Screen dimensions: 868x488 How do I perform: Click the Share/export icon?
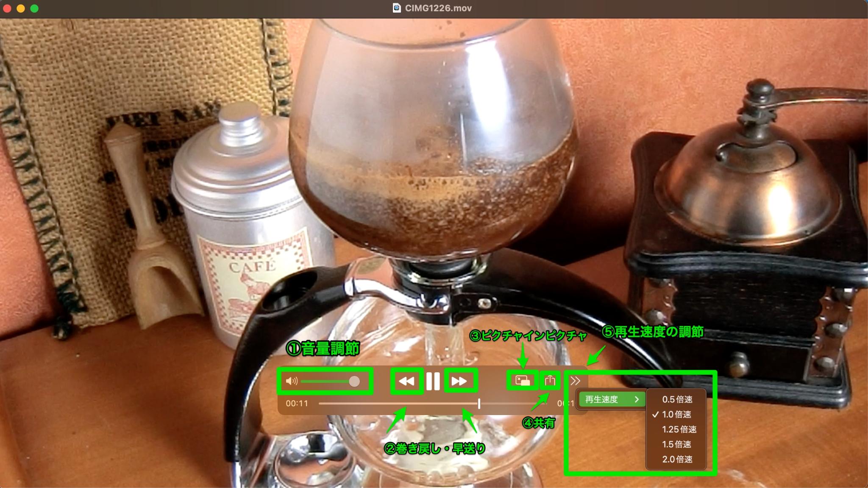coord(549,381)
